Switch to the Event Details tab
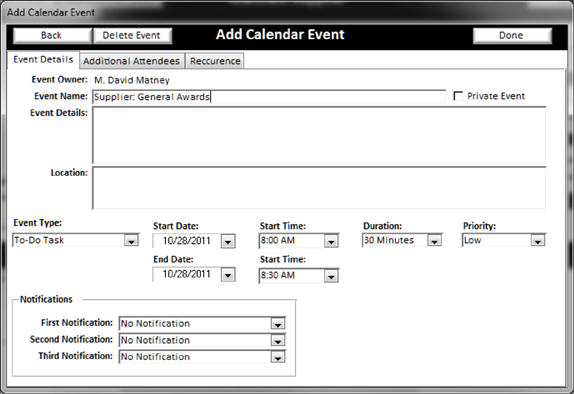 coord(43,60)
